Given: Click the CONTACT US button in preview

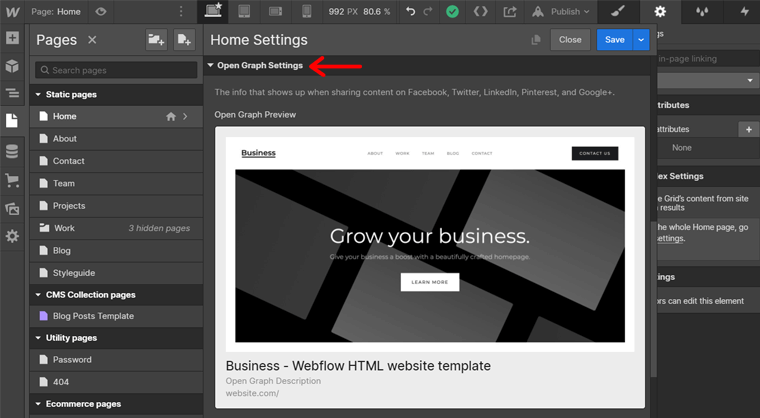Looking at the screenshot, I should click(x=595, y=153).
